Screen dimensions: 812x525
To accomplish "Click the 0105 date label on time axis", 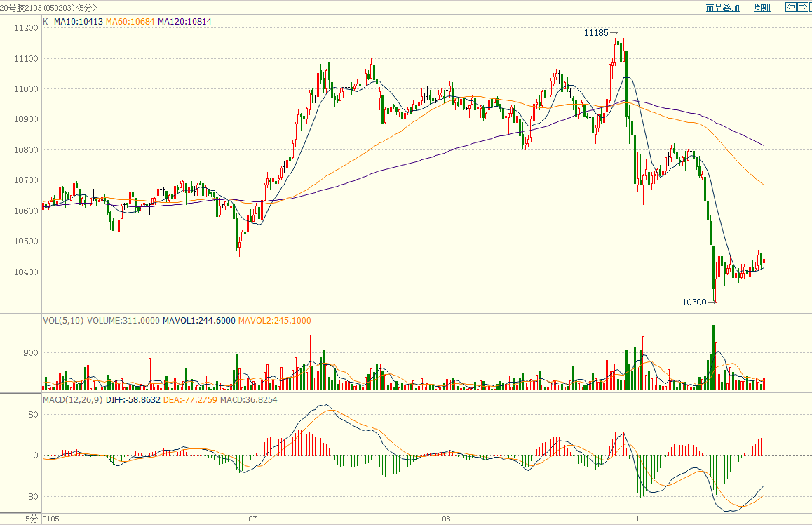I will point(50,519).
